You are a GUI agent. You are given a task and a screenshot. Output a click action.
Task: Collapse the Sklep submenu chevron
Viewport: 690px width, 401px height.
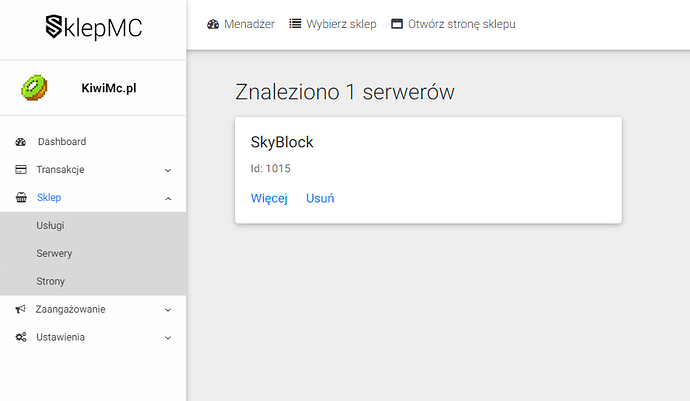167,198
